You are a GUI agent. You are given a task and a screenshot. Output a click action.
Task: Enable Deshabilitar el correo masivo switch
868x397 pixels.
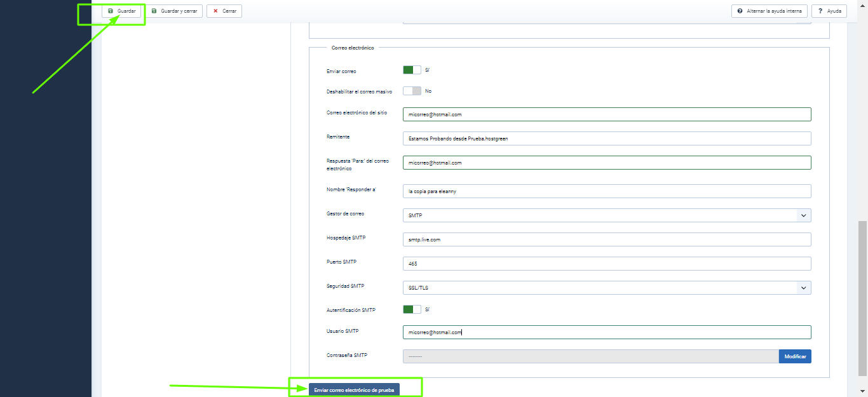pyautogui.click(x=412, y=91)
